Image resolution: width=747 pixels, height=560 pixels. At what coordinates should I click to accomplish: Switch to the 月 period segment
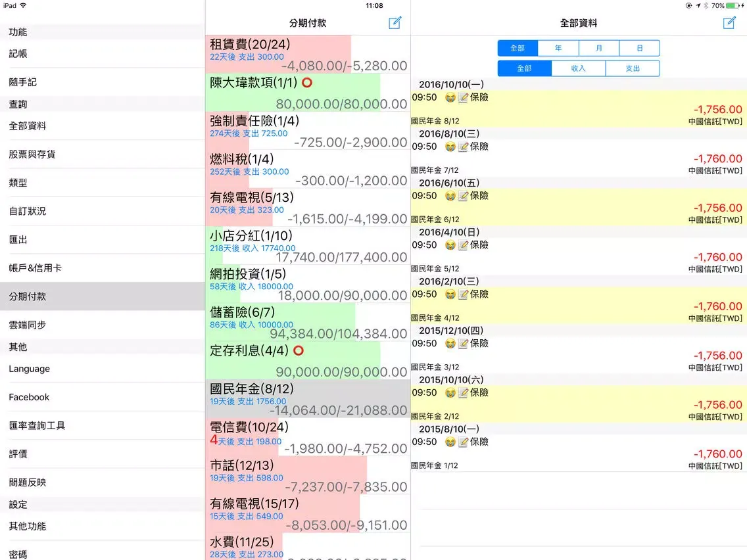tap(599, 48)
